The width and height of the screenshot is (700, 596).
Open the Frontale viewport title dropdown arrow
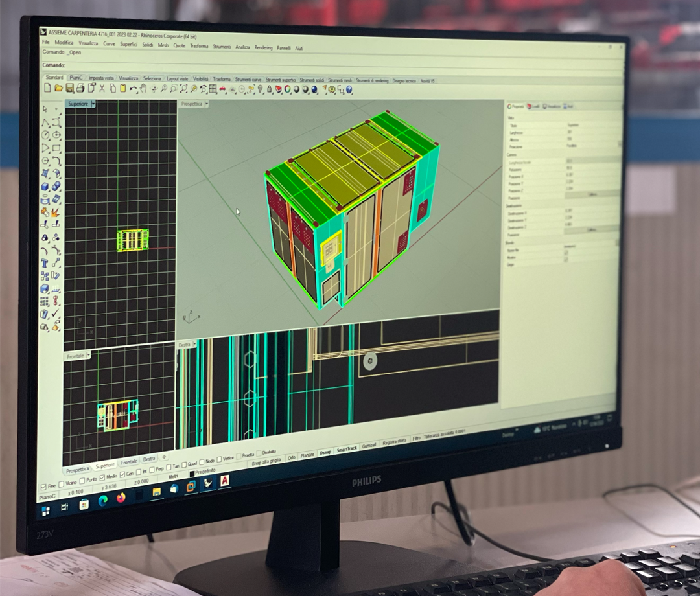point(88,356)
